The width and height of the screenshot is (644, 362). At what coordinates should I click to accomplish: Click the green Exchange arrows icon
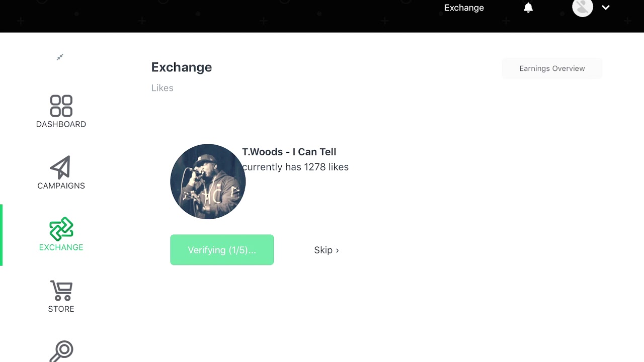(x=61, y=229)
